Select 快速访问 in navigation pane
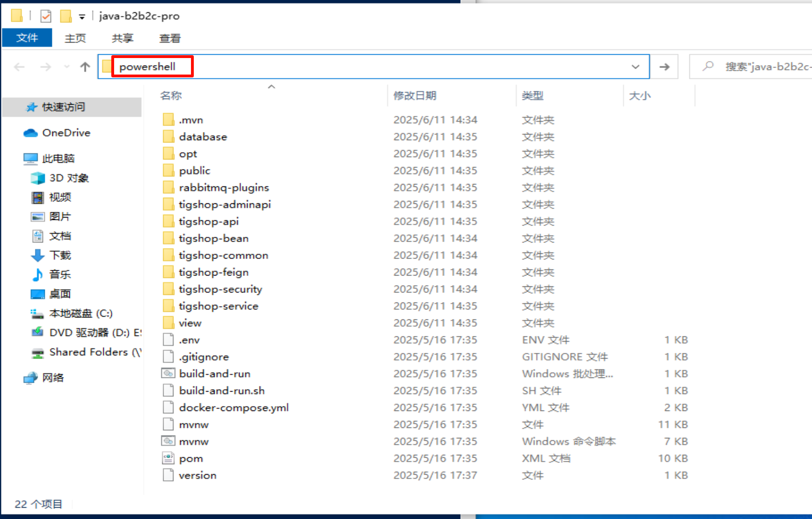The height and width of the screenshot is (519, 812). coord(72,107)
